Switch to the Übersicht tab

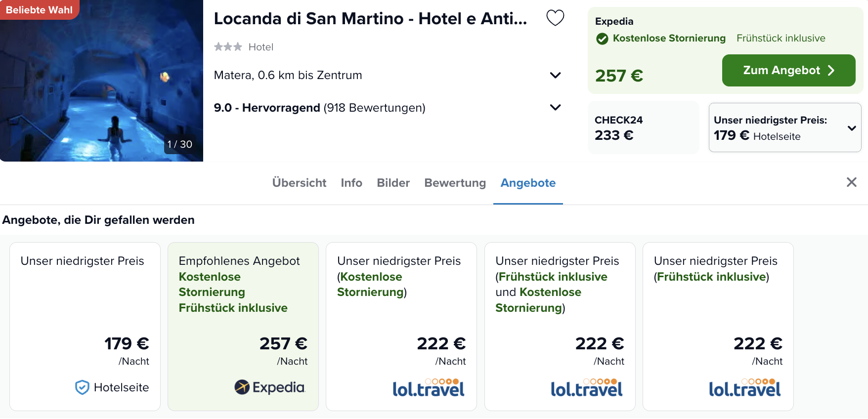coord(299,183)
